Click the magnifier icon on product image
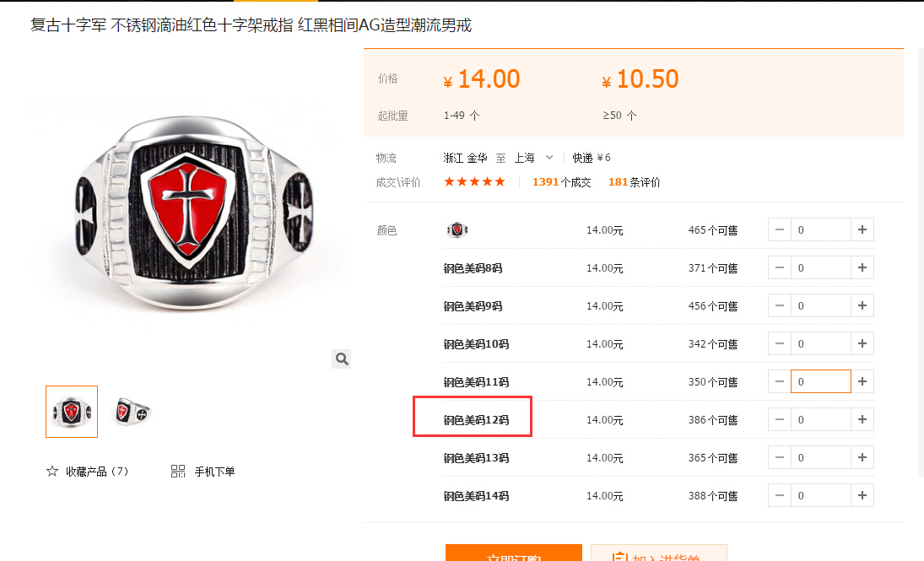 point(341,359)
